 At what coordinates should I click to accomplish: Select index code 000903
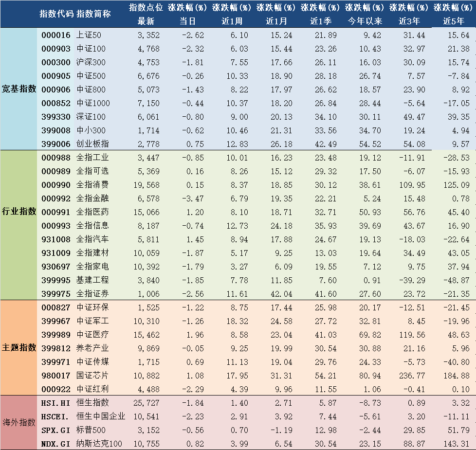(56, 49)
